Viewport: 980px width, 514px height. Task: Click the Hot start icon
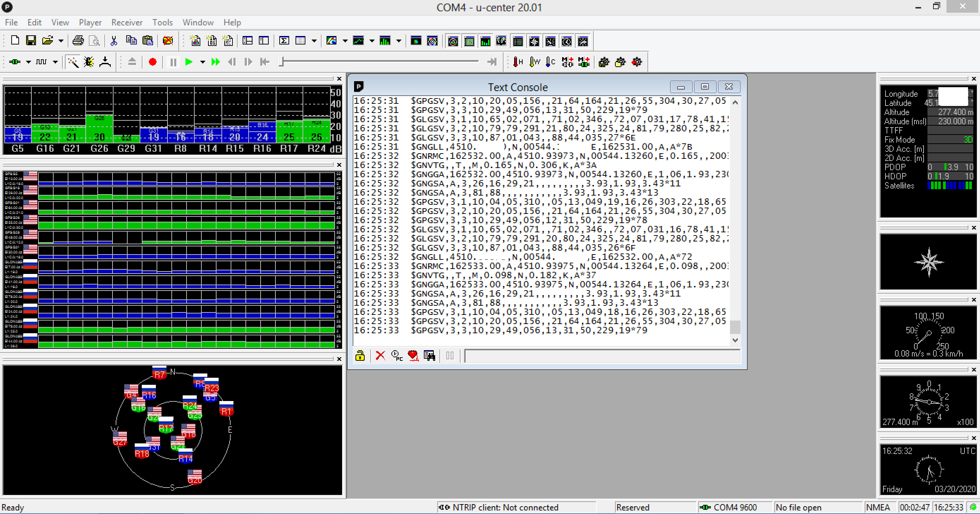[x=518, y=62]
